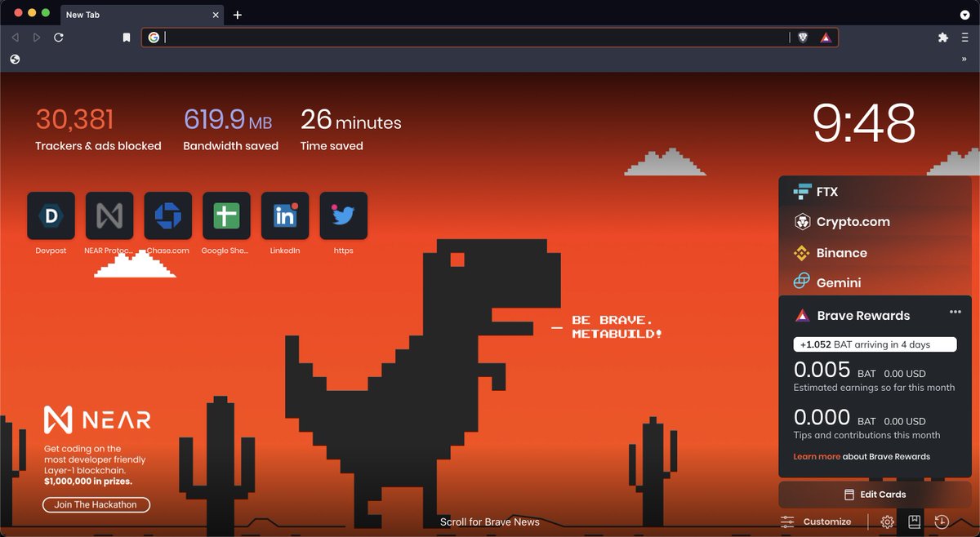Open Brave Rewards three-dot options menu

pos(955,312)
